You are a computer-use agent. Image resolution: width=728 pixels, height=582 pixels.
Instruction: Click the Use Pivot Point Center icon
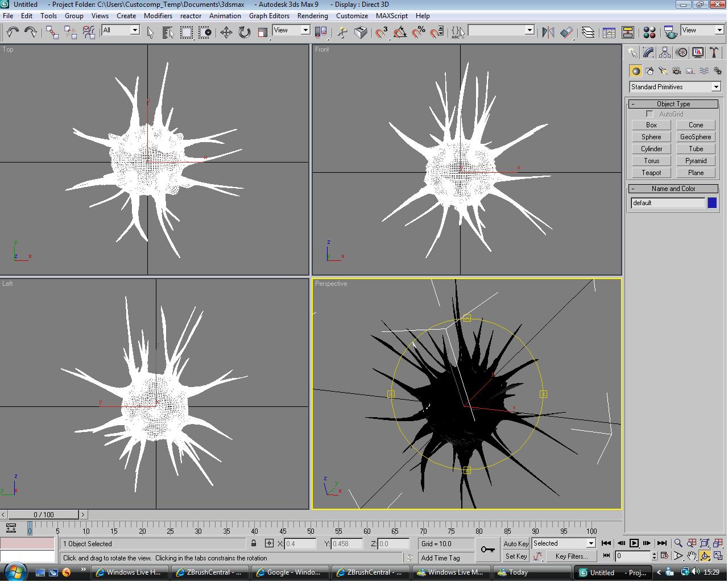(x=321, y=32)
